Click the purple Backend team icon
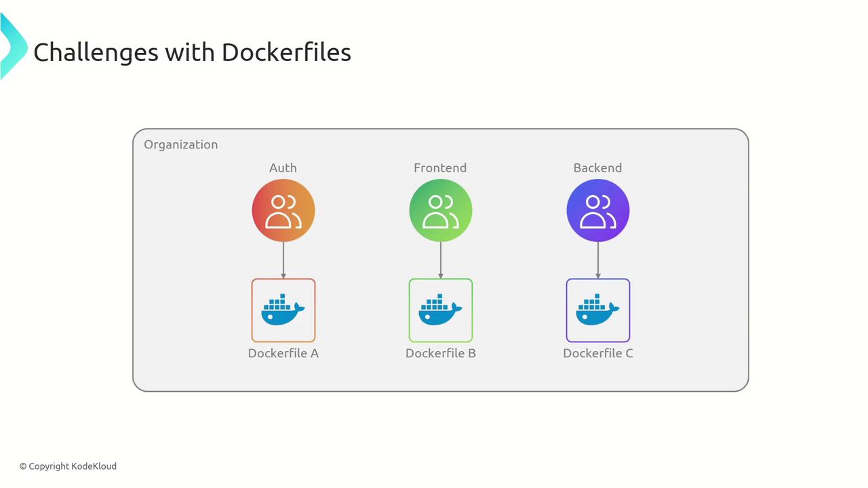This screenshot has width=868, height=488. point(598,210)
